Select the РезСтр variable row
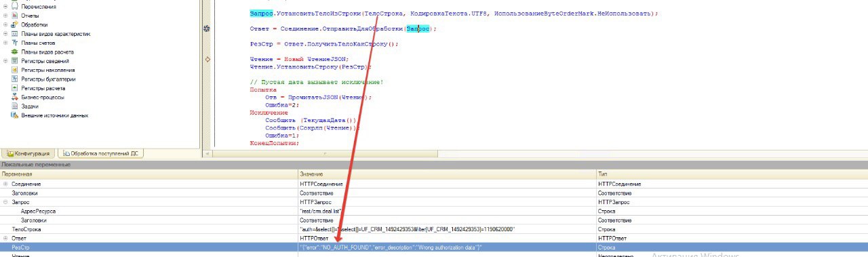 click(x=434, y=248)
